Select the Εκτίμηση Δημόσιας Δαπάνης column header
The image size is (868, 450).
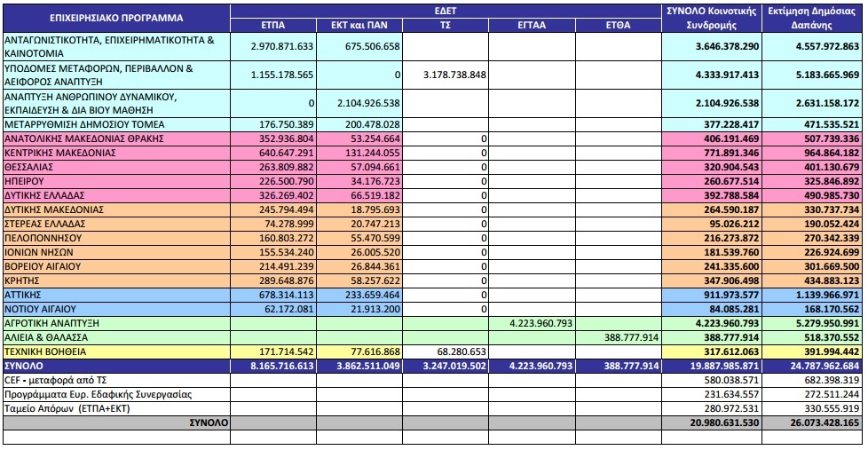pyautogui.click(x=812, y=18)
